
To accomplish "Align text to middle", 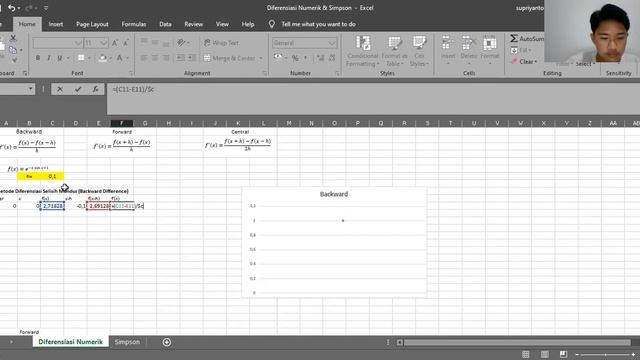I will click(x=155, y=42).
